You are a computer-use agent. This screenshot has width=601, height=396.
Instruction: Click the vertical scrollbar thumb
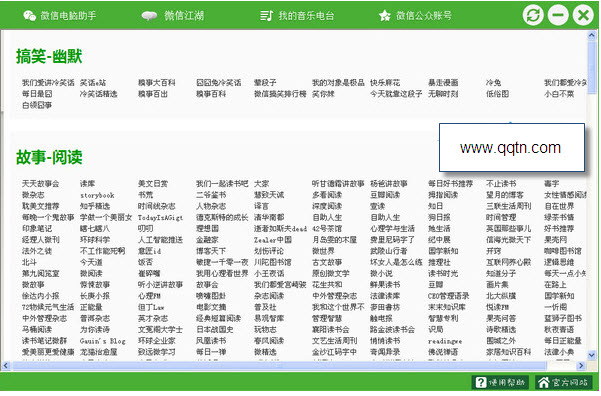pos(591,67)
